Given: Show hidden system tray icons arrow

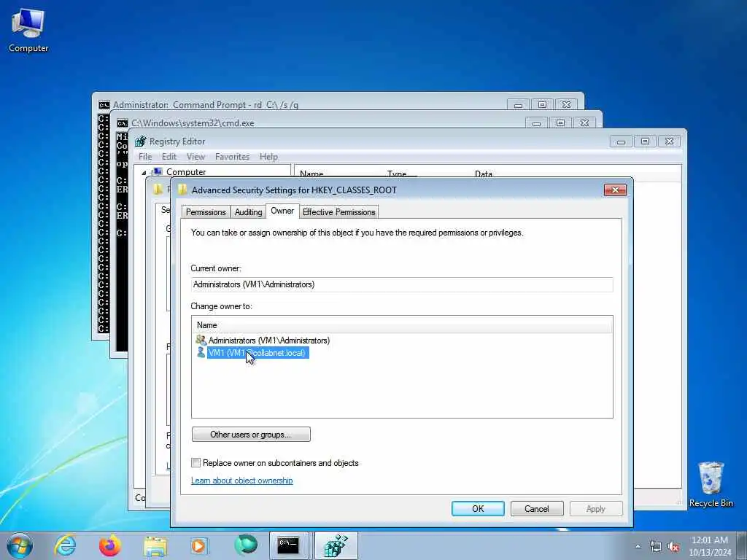Looking at the screenshot, I should click(638, 547).
